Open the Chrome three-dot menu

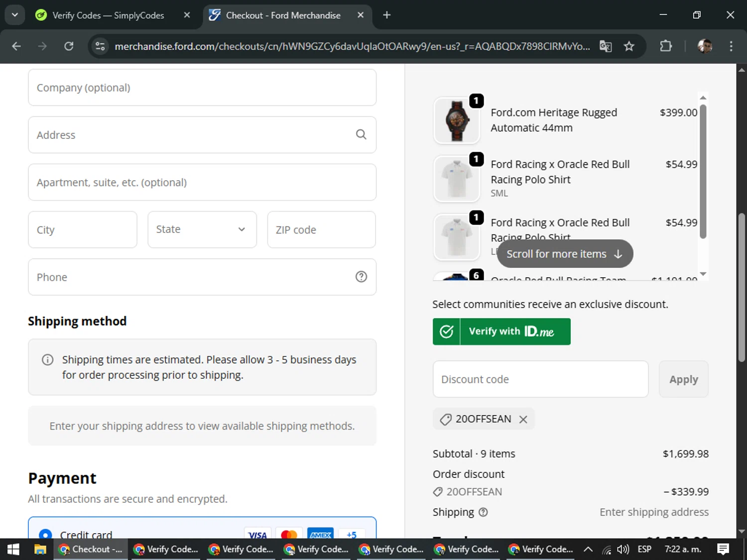coord(731,46)
